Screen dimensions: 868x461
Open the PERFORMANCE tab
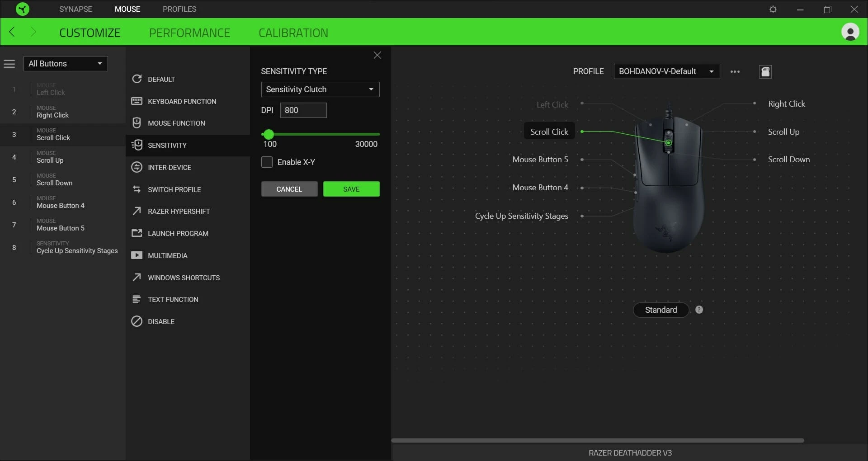coord(189,33)
